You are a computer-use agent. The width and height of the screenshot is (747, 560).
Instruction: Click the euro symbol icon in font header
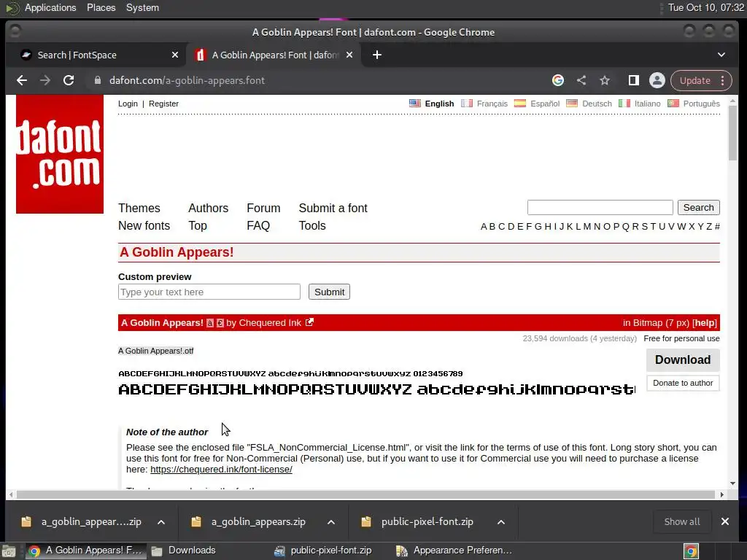coord(220,323)
